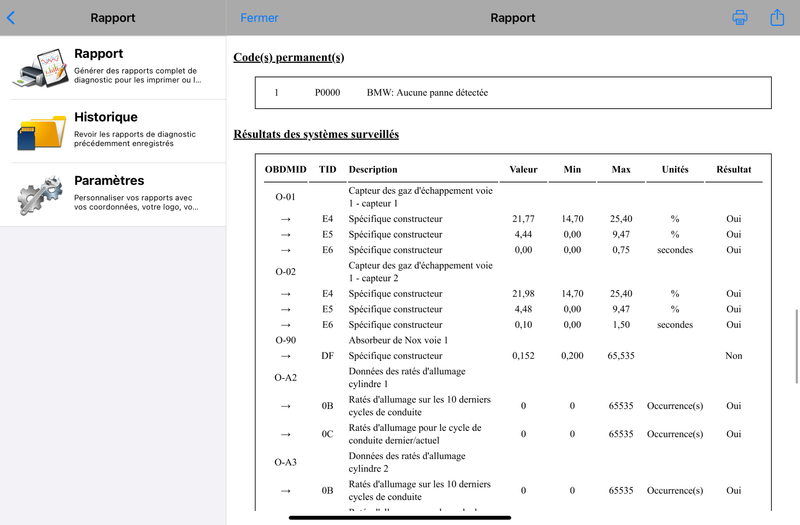The image size is (800, 525).
Task: Tap the back chevron arrow
Action: point(11,18)
